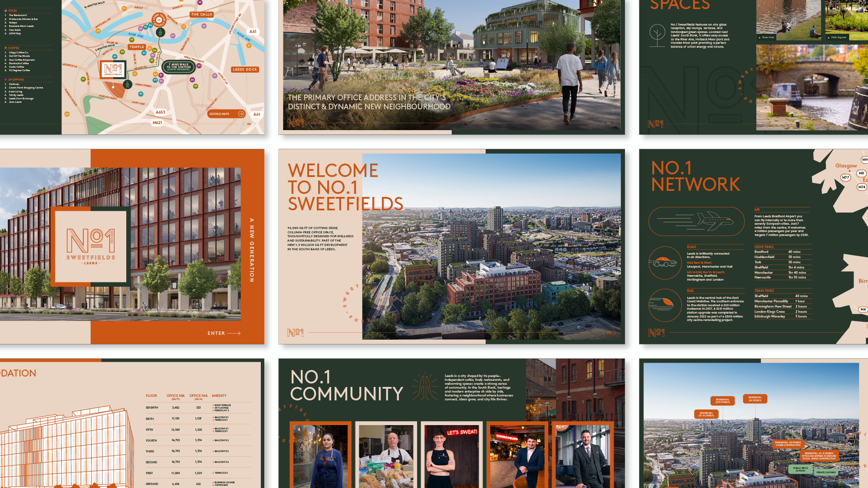This screenshot has height=488, width=868.
Task: Click the River Aire photo thumbnail
Action: pos(789,20)
